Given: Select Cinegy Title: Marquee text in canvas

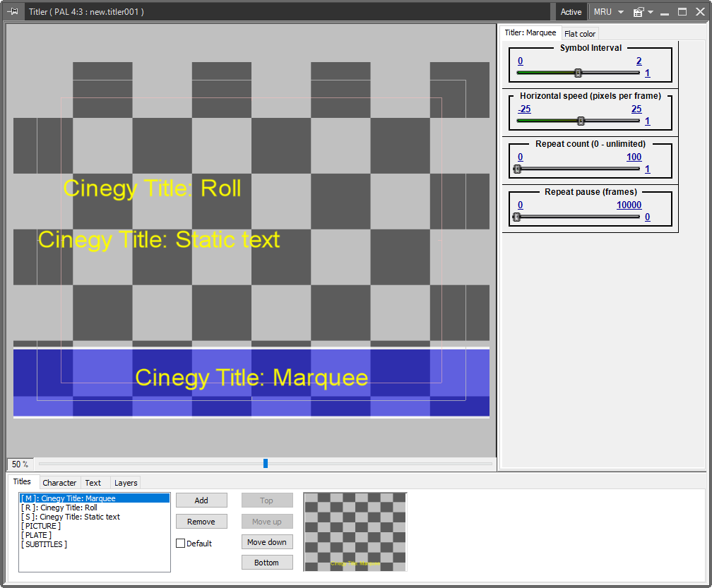Looking at the screenshot, I should (x=251, y=378).
